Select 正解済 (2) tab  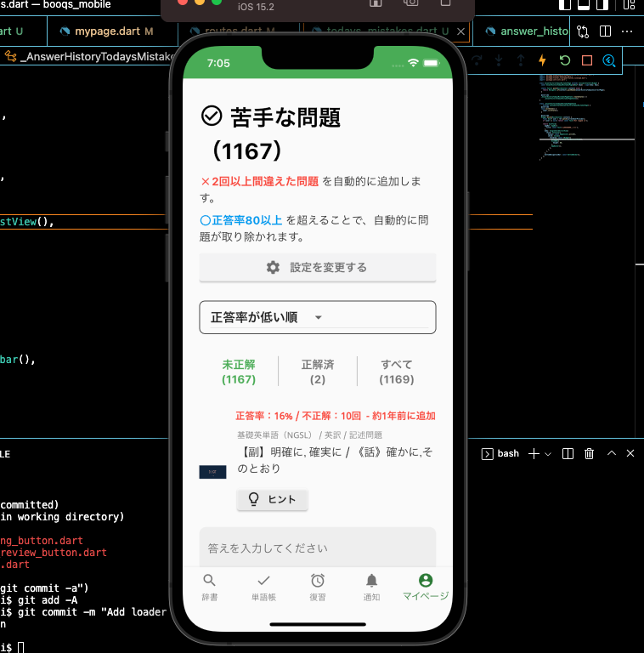[x=318, y=372]
